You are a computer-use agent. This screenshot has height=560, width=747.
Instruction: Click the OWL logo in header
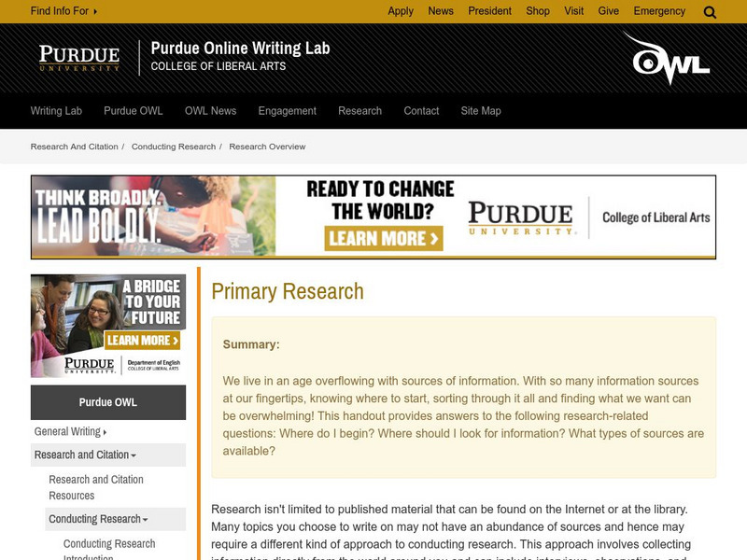tap(667, 58)
